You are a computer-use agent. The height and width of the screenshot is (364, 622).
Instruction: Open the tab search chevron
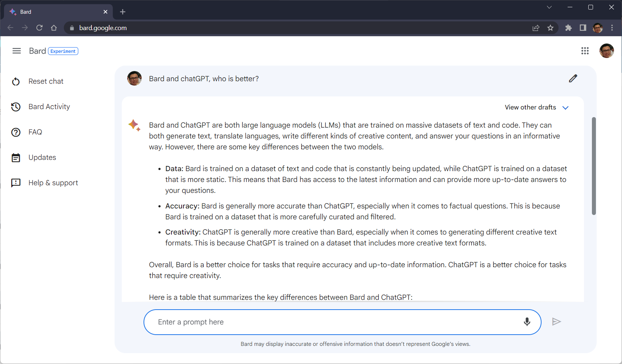[549, 7]
